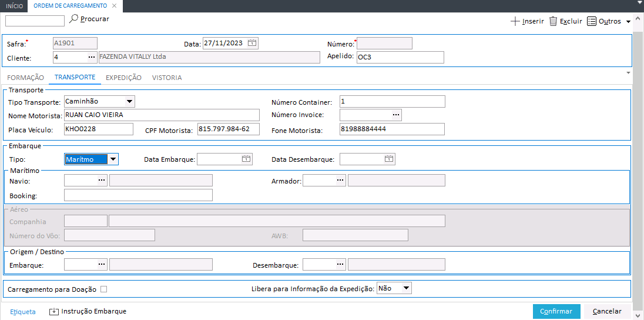Switch to the Vistoria tab

point(167,78)
